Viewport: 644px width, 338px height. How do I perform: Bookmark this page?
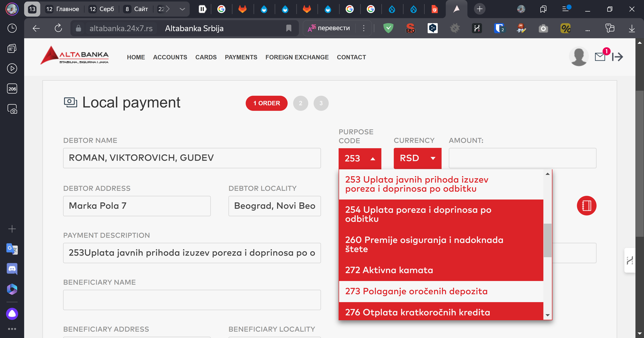288,28
